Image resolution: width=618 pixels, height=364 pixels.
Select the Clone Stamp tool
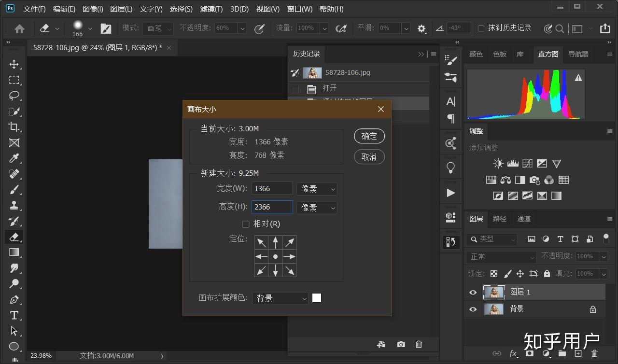pos(14,206)
